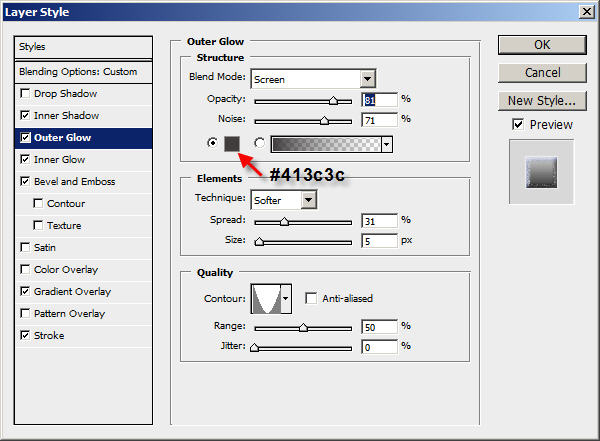Screen dimensions: 600x441
Task: Uncheck the Stroke checkbox
Action: [x=25, y=335]
